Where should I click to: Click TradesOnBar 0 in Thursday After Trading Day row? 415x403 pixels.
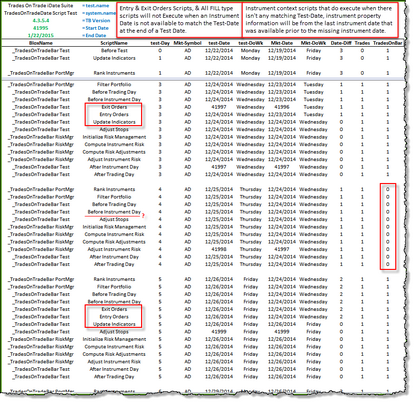[x=387, y=264]
